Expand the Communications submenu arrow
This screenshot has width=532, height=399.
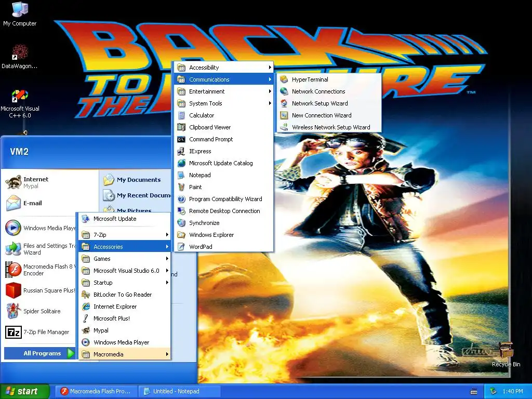pyautogui.click(x=270, y=79)
